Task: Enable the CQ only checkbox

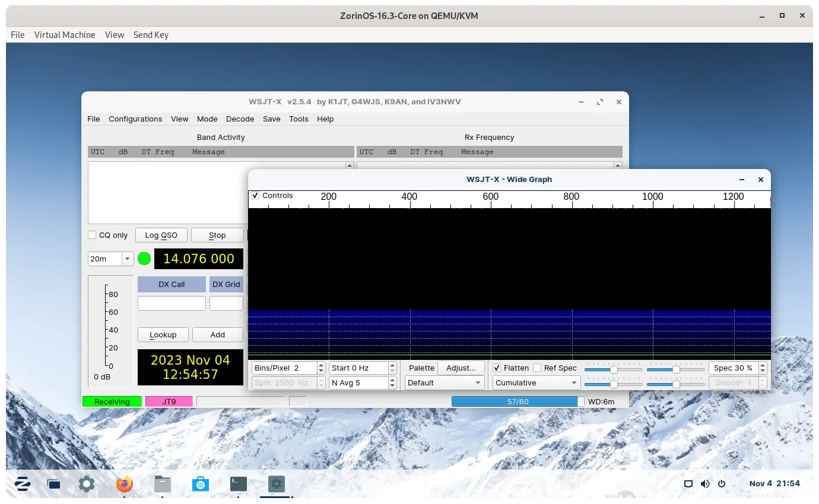Action: (92, 235)
